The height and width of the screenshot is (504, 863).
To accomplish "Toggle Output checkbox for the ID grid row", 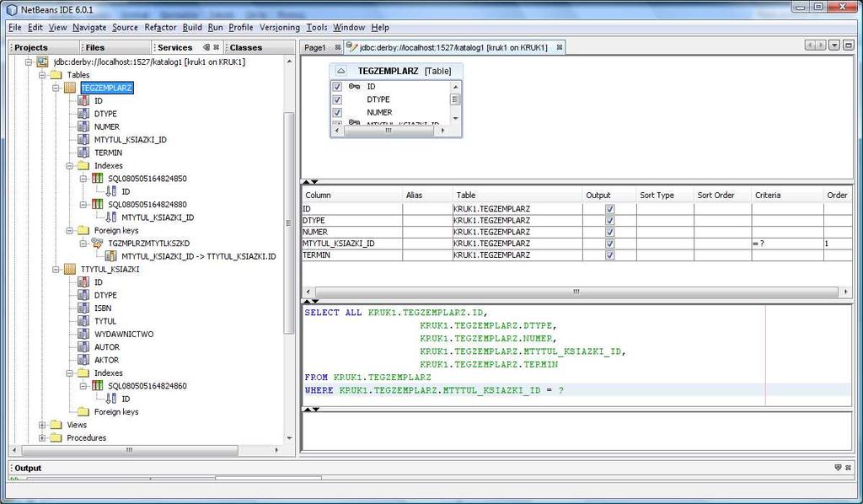I will 609,209.
